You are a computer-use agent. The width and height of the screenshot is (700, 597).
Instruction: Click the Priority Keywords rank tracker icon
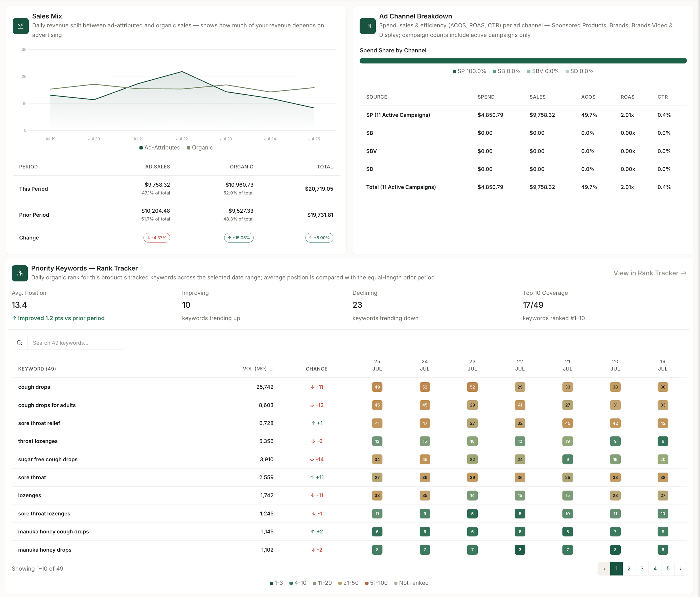coord(20,273)
